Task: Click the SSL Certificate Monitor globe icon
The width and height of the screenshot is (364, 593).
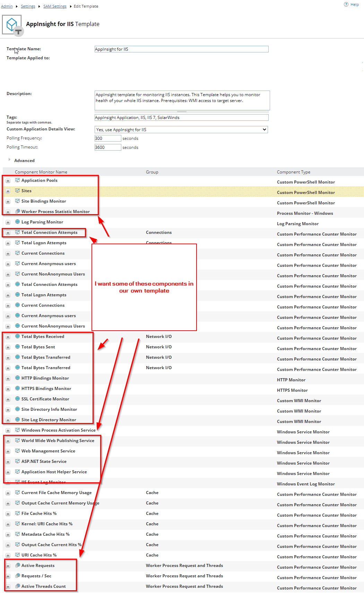Action: click(x=17, y=399)
